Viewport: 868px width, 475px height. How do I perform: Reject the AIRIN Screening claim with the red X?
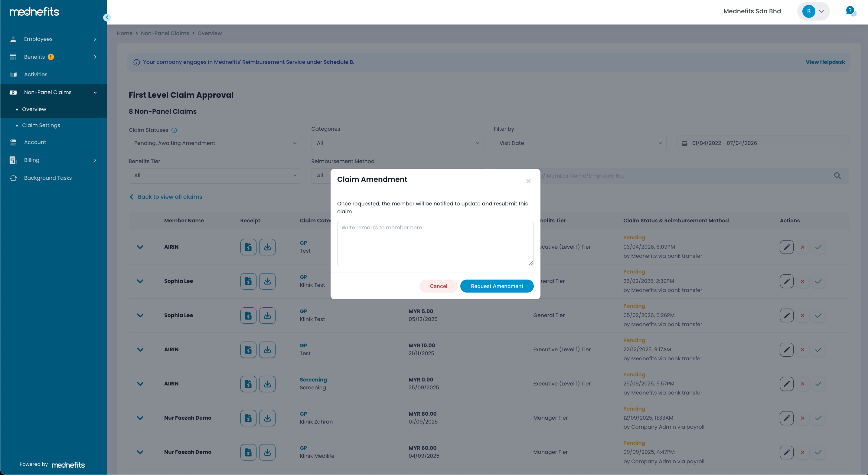coord(802,384)
